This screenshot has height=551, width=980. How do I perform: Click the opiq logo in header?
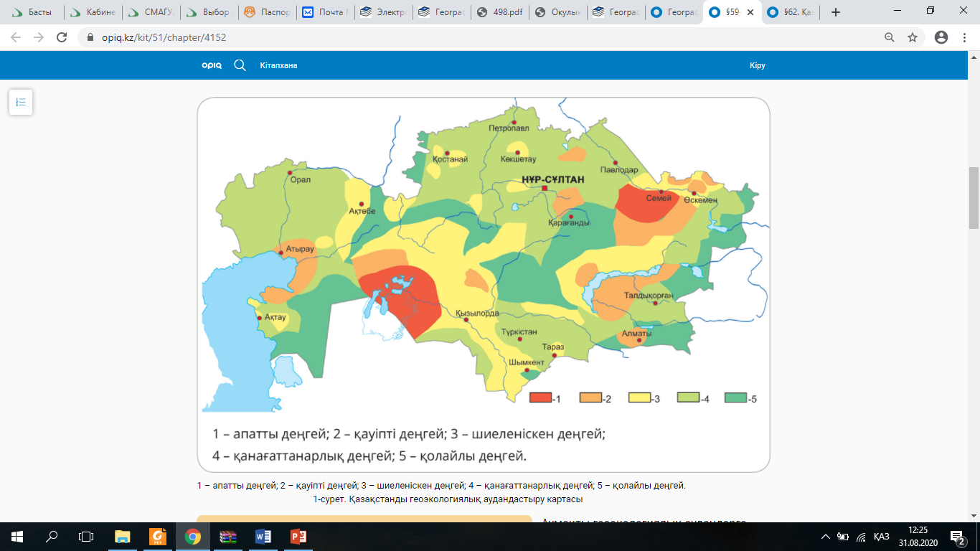pyautogui.click(x=212, y=65)
